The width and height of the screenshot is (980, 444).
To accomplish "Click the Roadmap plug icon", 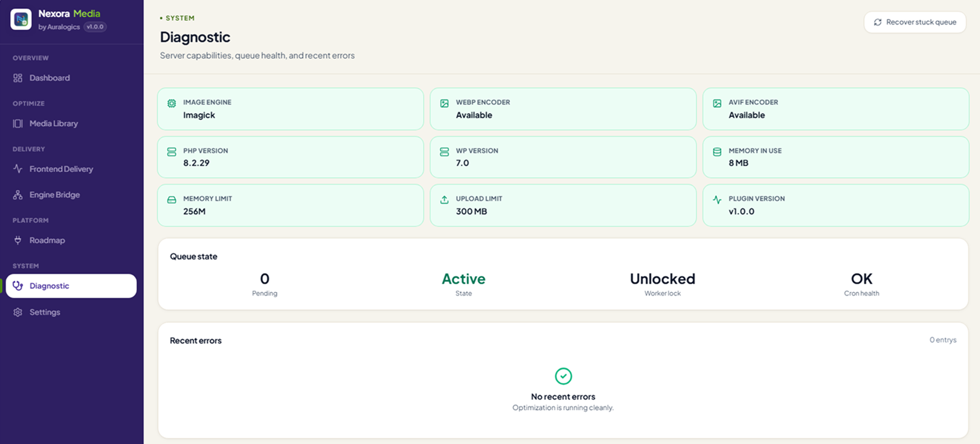I will point(18,240).
